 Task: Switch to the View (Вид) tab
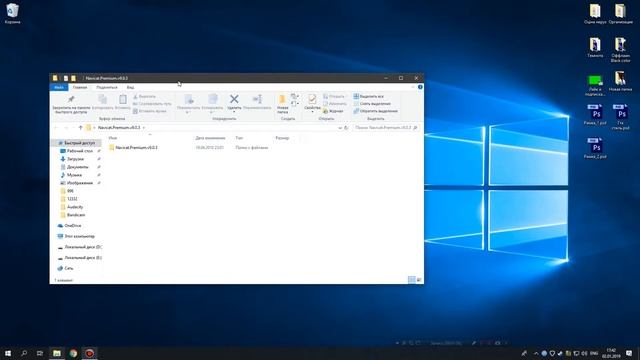[130, 87]
